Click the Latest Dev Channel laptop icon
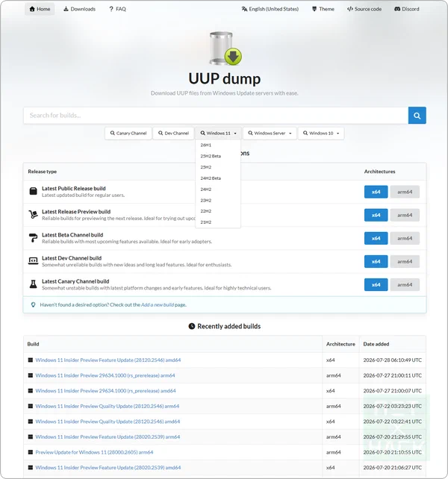The height and width of the screenshot is (479, 448). pos(33,261)
